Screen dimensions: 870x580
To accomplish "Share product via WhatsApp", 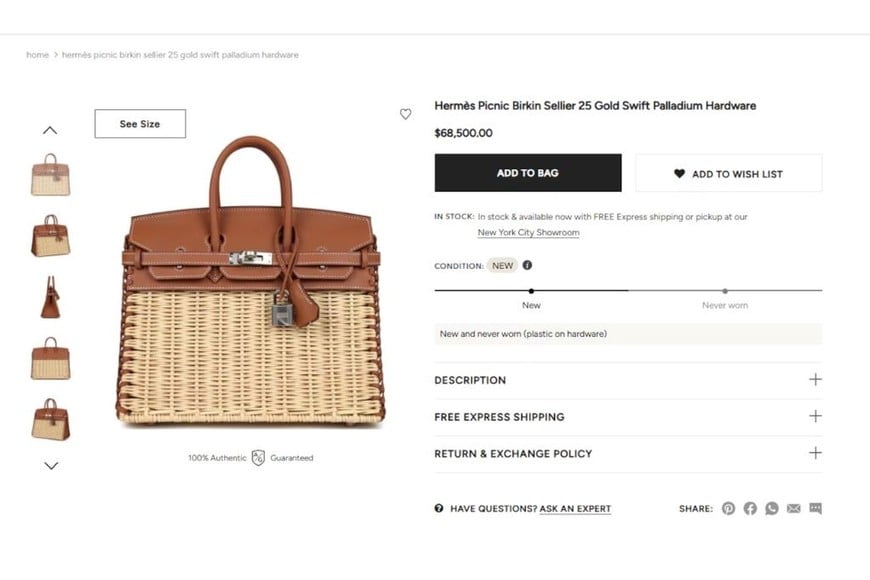I will pos(772,508).
